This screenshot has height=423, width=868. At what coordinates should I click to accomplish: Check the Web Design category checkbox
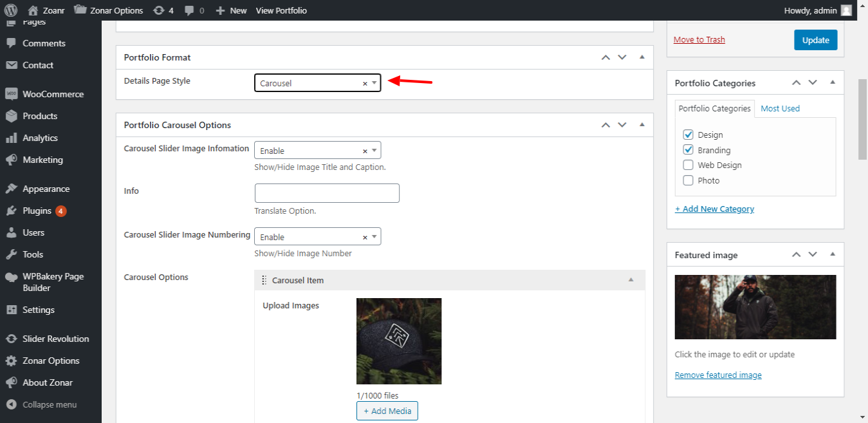688,165
